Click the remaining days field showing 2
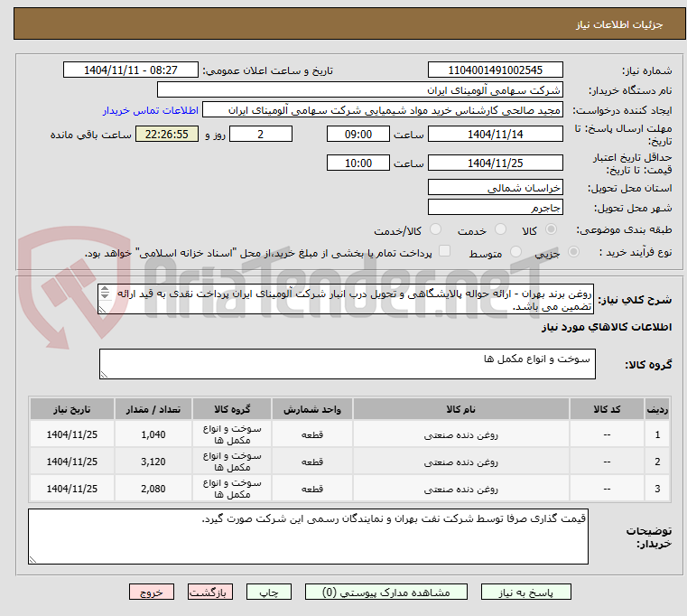The width and height of the screenshot is (687, 616). click(x=261, y=135)
